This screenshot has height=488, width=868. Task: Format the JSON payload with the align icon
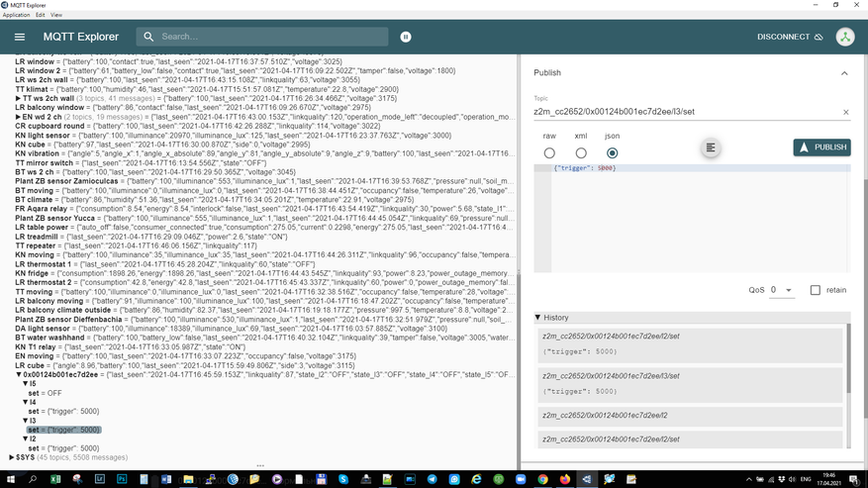click(710, 147)
